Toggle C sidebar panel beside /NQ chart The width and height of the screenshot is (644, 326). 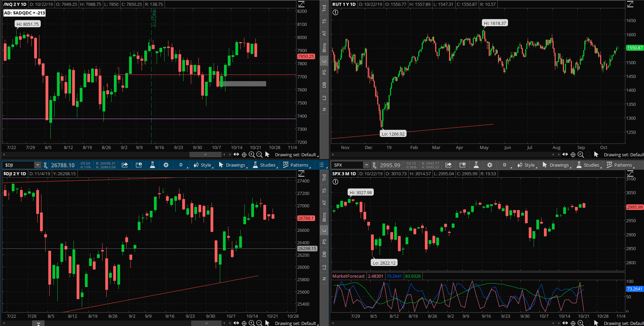coord(324,61)
